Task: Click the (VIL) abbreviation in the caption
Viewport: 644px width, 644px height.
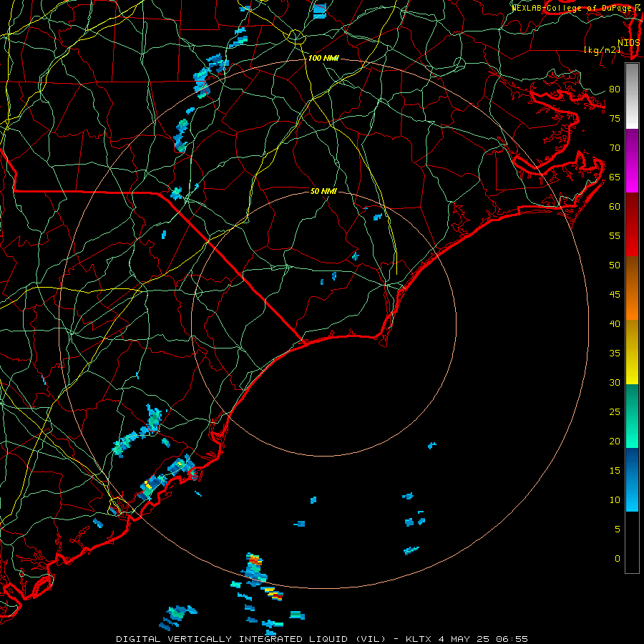Action: click(371, 639)
